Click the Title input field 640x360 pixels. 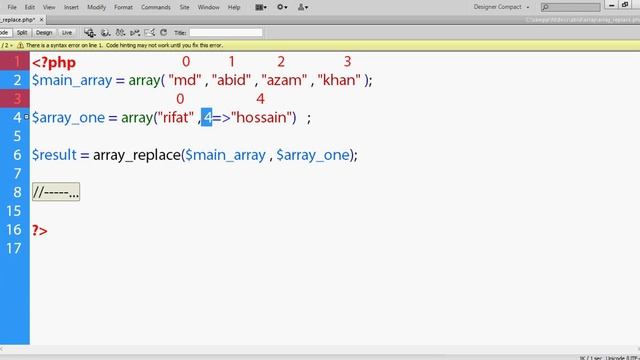tap(226, 33)
